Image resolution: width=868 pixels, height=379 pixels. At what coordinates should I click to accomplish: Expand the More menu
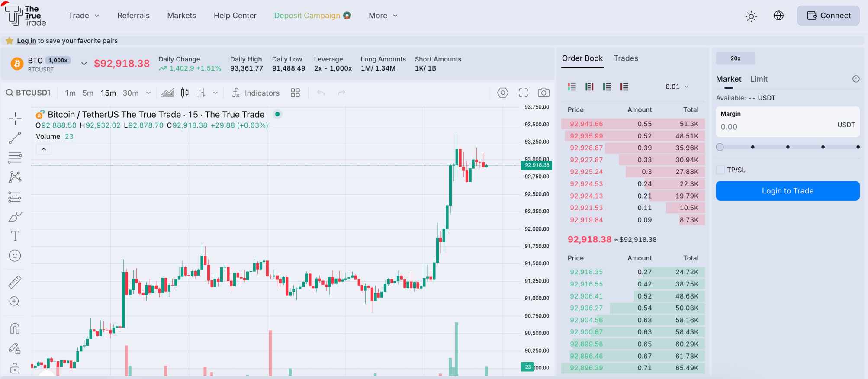tap(383, 16)
